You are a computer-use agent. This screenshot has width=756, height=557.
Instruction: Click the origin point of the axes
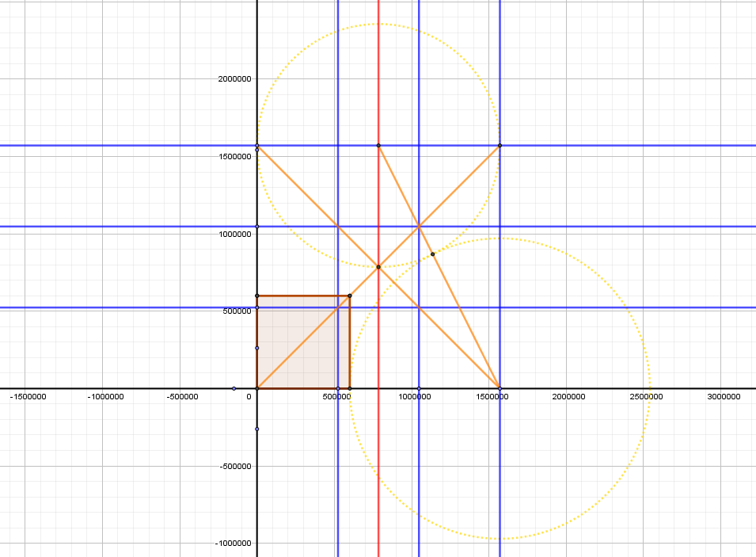(257, 388)
